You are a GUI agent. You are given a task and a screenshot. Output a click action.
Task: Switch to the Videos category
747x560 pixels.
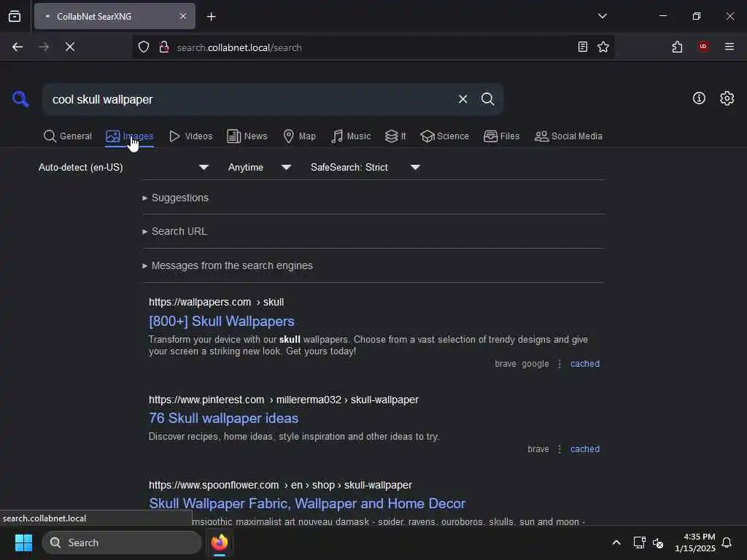190,136
